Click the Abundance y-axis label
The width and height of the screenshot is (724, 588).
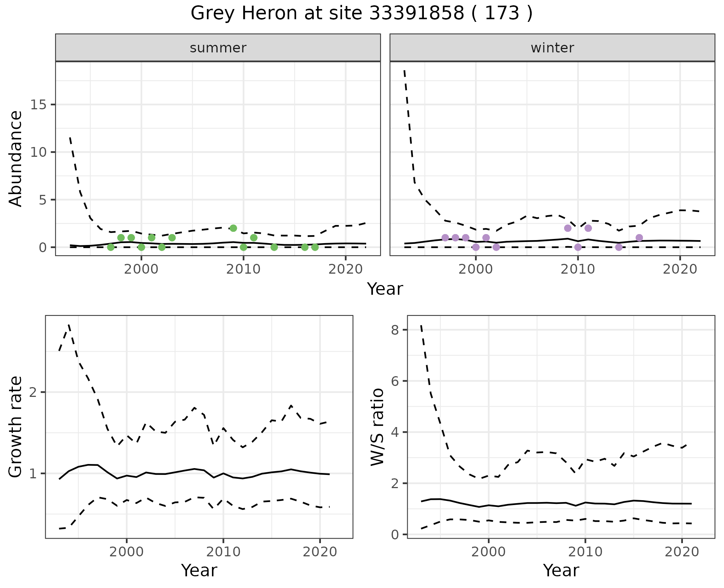16,158
